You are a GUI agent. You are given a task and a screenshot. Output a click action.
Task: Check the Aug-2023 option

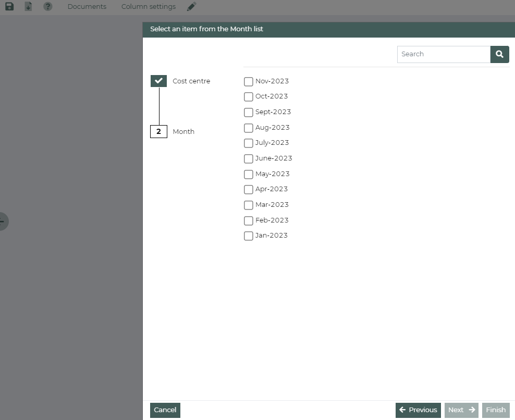click(x=248, y=128)
